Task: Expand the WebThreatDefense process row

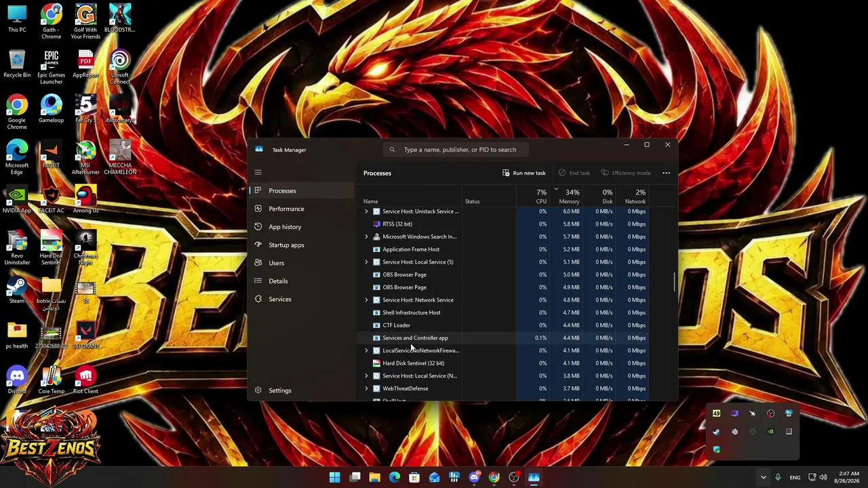Action: [366, 388]
